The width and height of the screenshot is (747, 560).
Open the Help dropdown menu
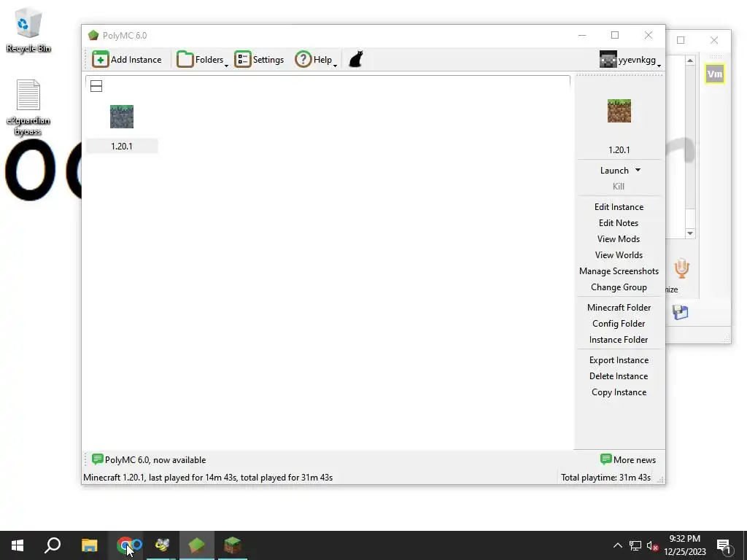[316, 60]
